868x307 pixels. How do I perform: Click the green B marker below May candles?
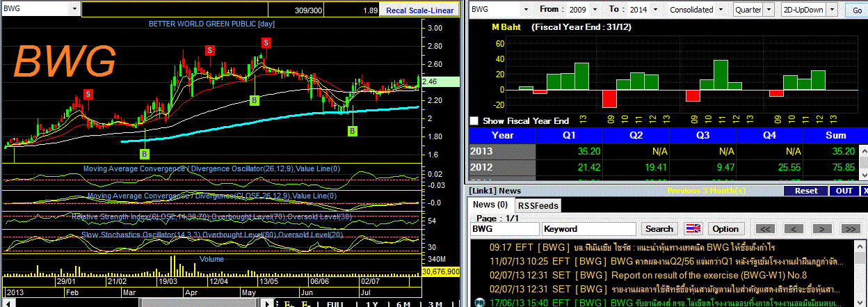255,100
